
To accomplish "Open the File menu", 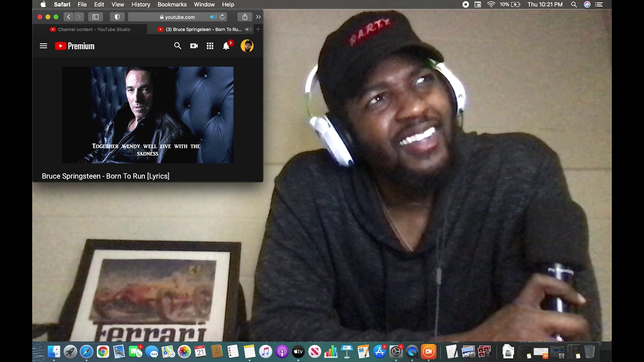I will pyautogui.click(x=82, y=5).
